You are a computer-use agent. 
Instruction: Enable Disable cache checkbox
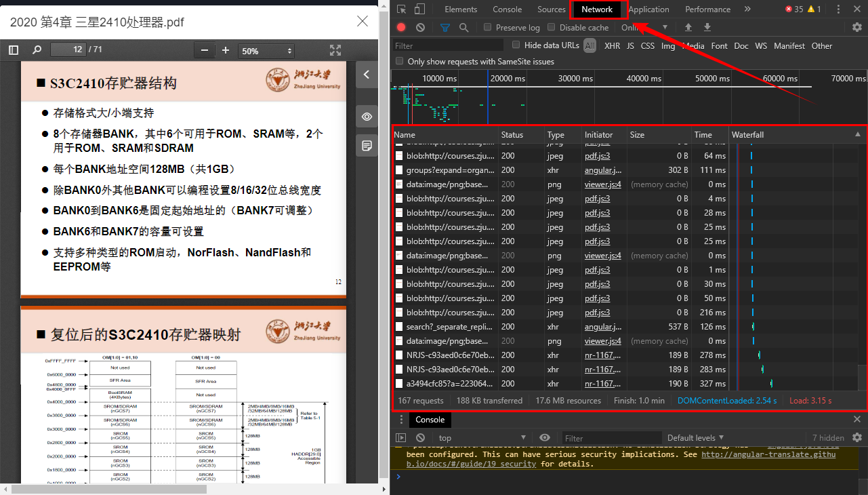coord(551,27)
